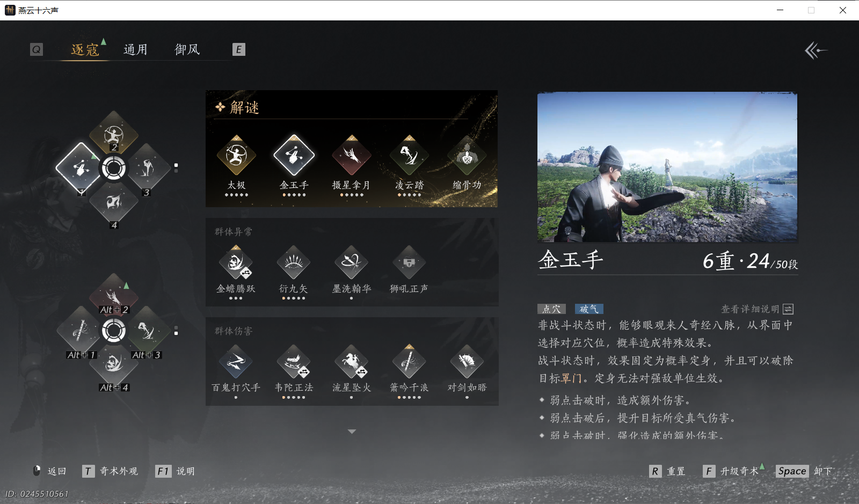Select the 金玉手 skill icon
Screen dimensions: 859x504
[294, 156]
